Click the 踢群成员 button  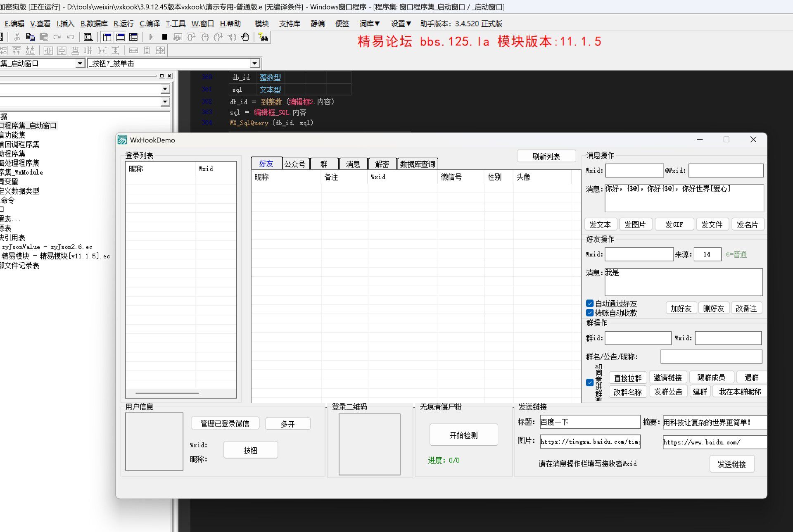coord(711,378)
